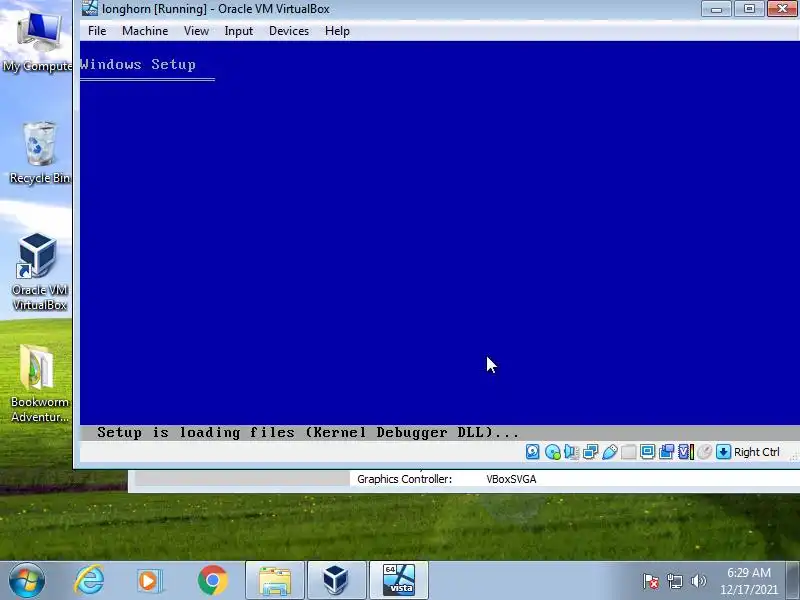Click the display indicator icon
The width and height of the screenshot is (800, 600).
(647, 452)
